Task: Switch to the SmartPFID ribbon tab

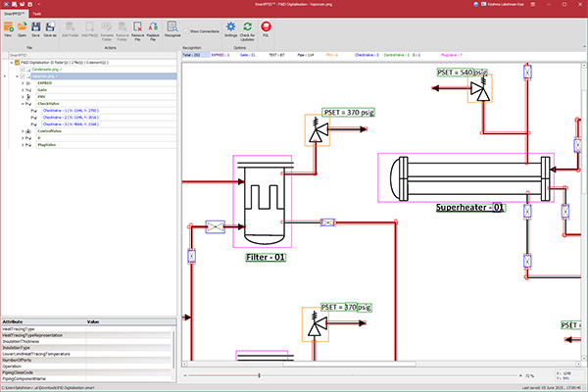Action: point(15,14)
